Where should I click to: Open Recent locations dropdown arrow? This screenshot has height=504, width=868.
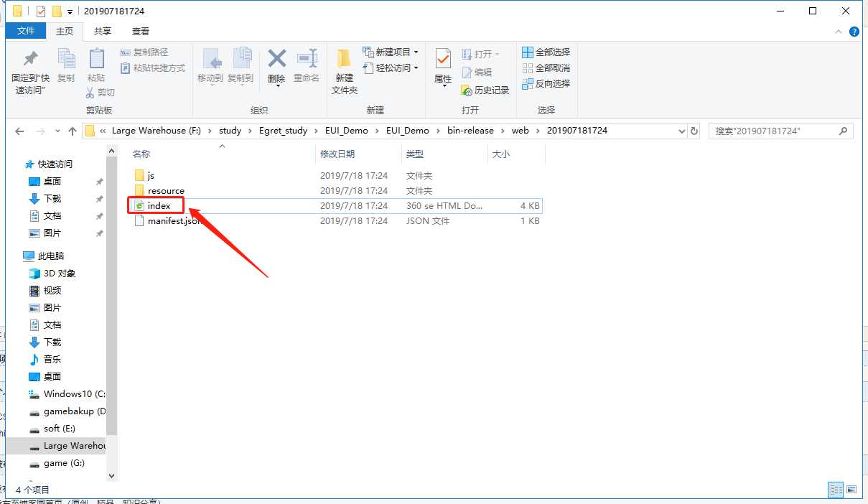click(x=57, y=131)
